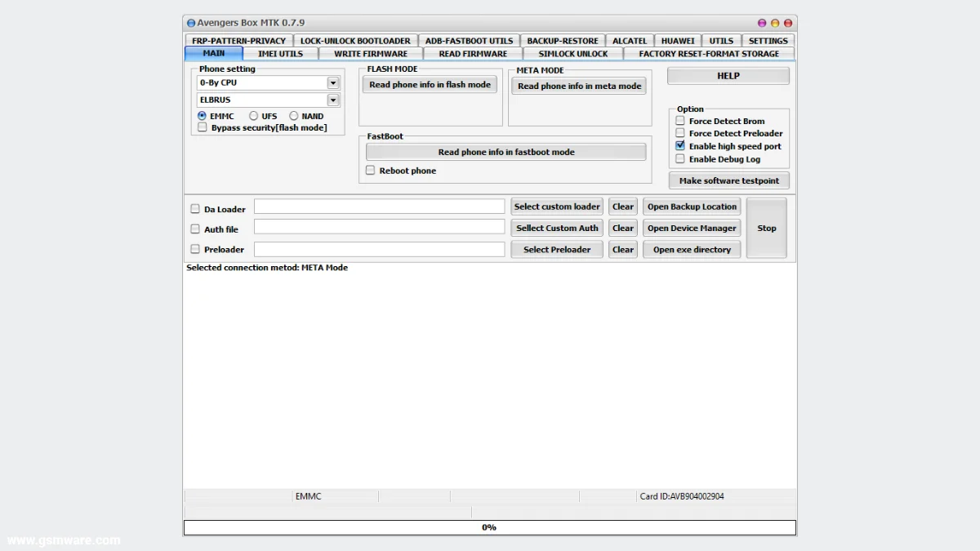Click the EMMC status bar entry
Image resolution: width=980 pixels, height=551 pixels.
point(309,496)
